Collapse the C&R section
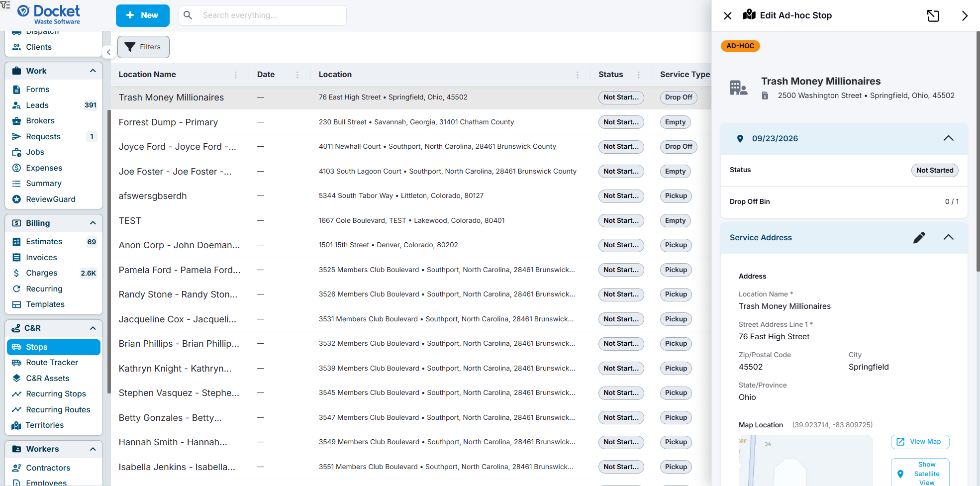 pos(93,328)
